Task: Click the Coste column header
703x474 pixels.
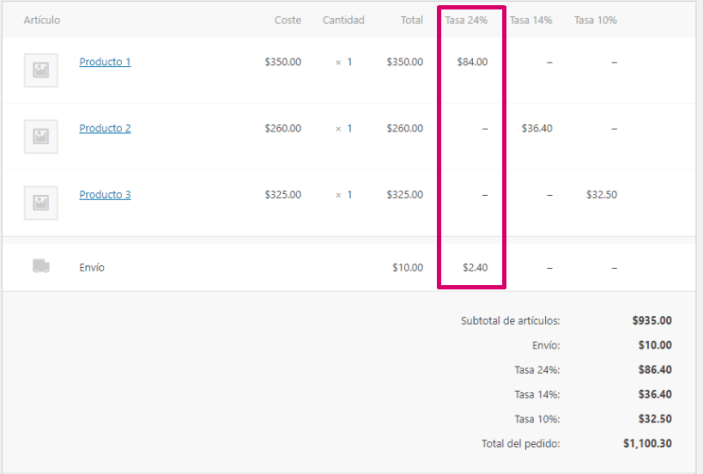Action: (x=288, y=20)
